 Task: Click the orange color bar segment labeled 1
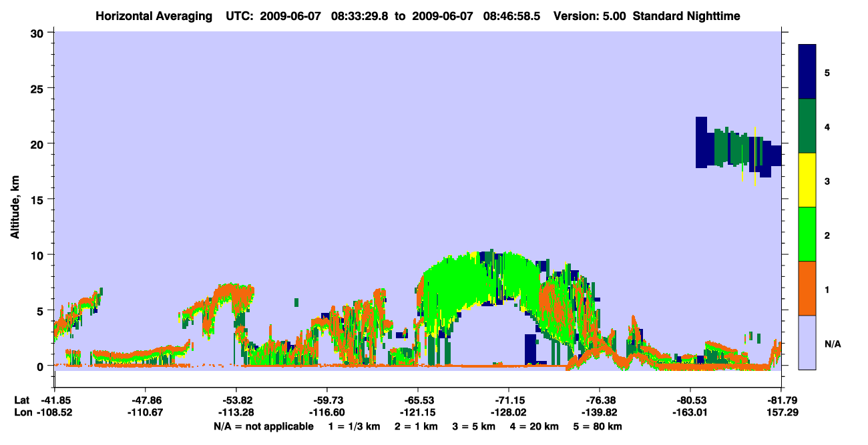tap(807, 288)
